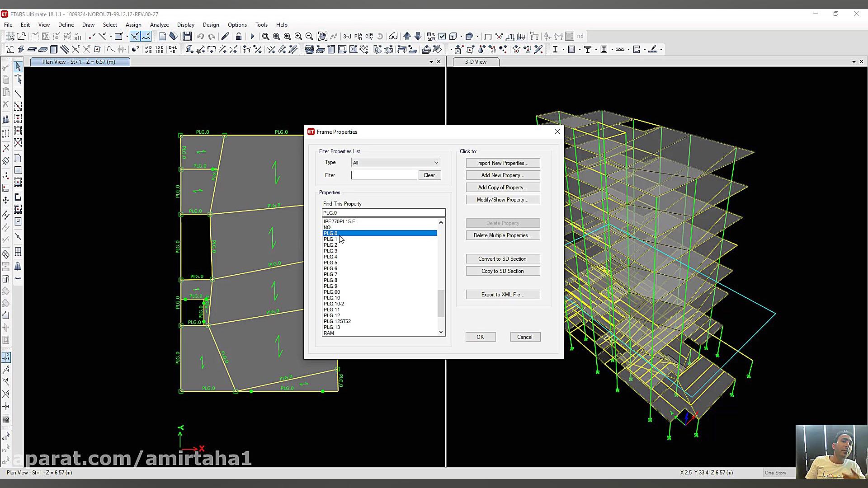Click the Move Up in List arrow
868x488 pixels.
[407, 36]
